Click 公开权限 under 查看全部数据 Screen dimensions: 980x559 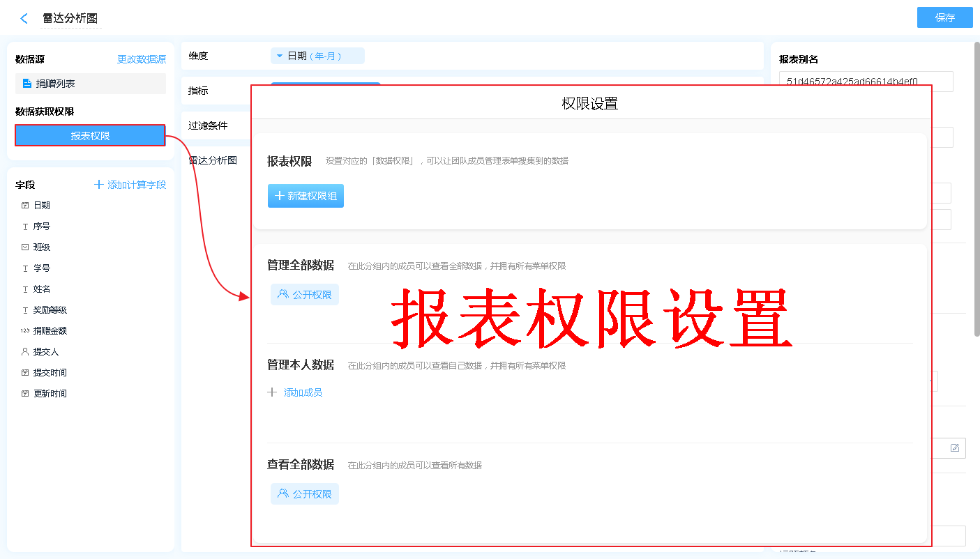pos(305,494)
